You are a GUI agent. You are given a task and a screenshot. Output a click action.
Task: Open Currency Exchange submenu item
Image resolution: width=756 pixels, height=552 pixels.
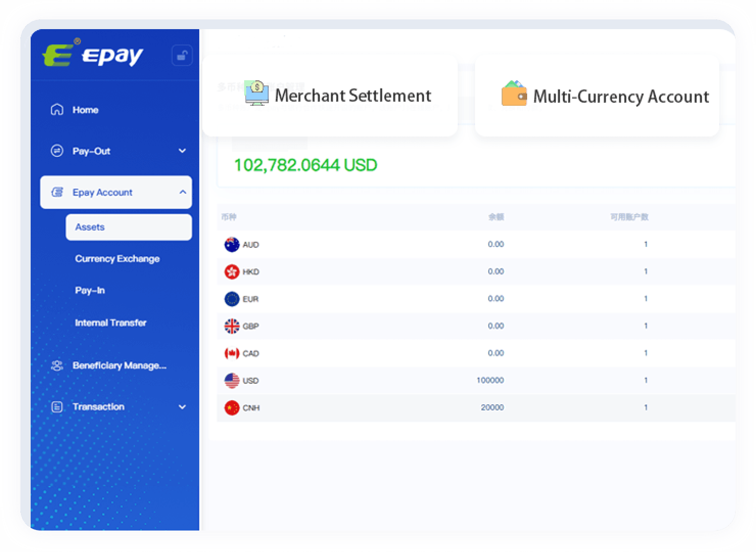[x=117, y=259]
